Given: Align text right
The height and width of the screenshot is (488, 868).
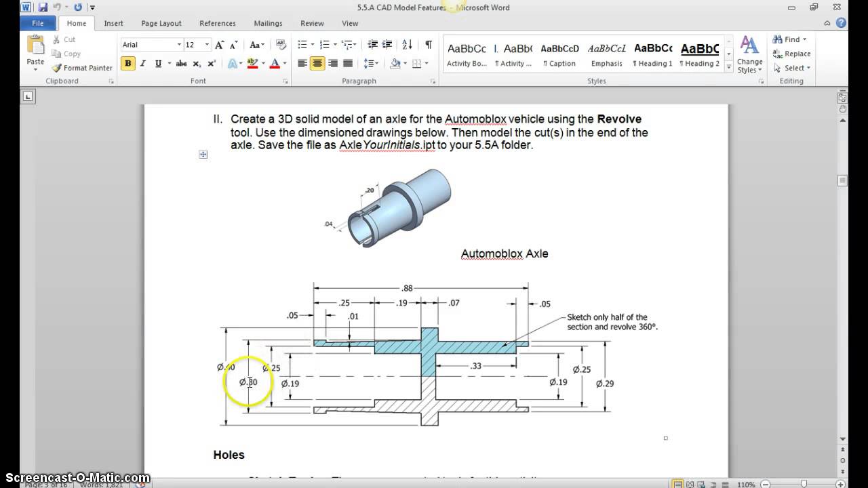Looking at the screenshot, I should coord(332,64).
